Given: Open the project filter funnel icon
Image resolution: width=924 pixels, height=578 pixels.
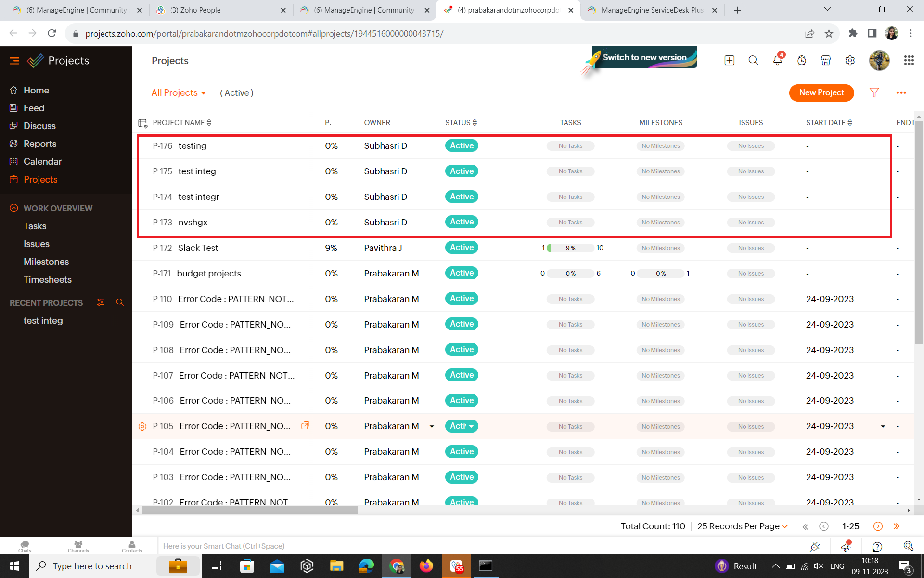Looking at the screenshot, I should click(874, 92).
